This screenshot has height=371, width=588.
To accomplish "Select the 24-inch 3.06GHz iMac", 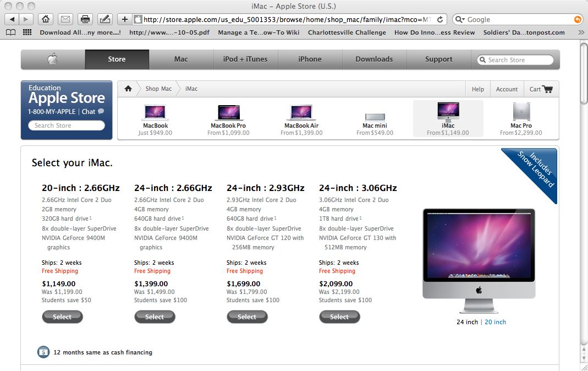I will click(339, 317).
